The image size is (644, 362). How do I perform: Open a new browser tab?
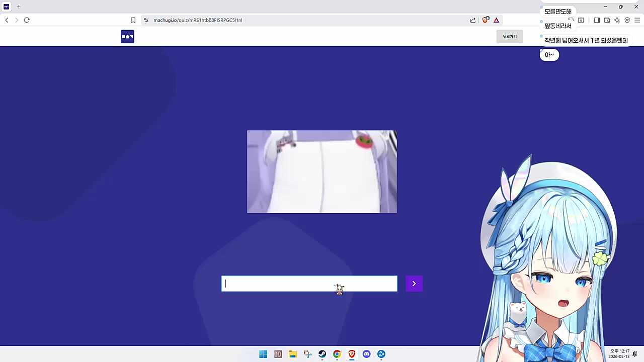(x=19, y=7)
